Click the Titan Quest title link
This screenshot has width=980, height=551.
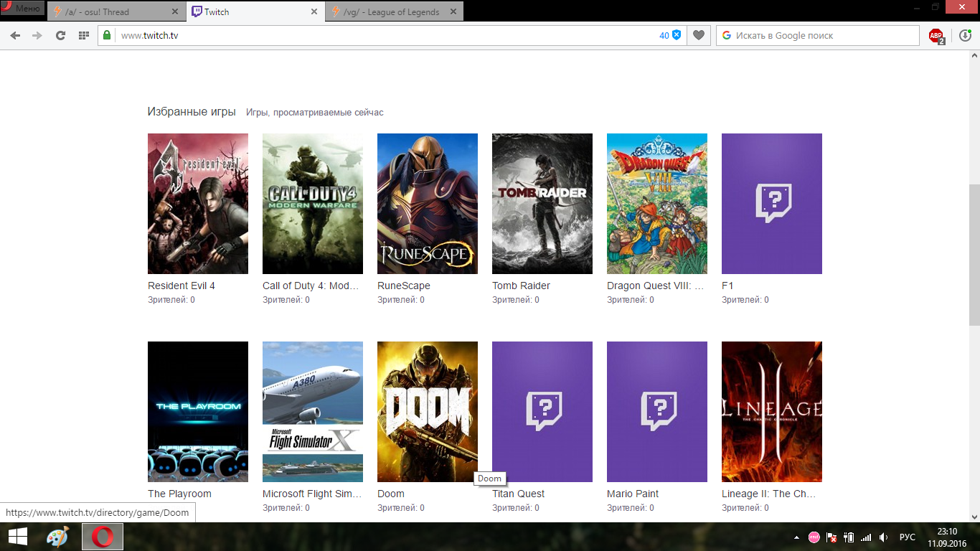coord(518,494)
